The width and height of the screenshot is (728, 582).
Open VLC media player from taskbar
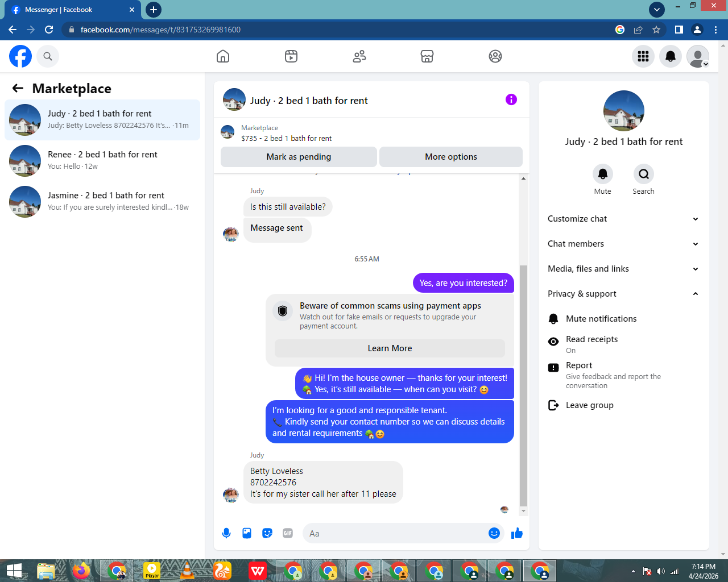pyautogui.click(x=187, y=571)
